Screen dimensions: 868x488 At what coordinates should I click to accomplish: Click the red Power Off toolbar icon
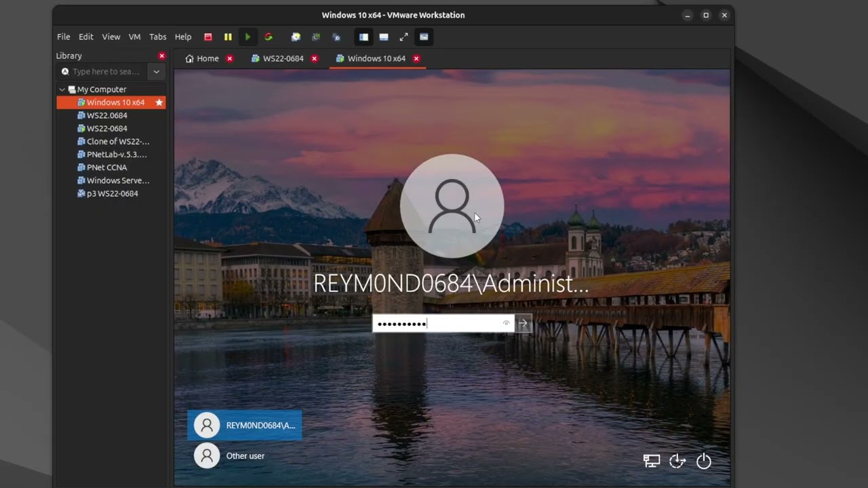coord(208,37)
